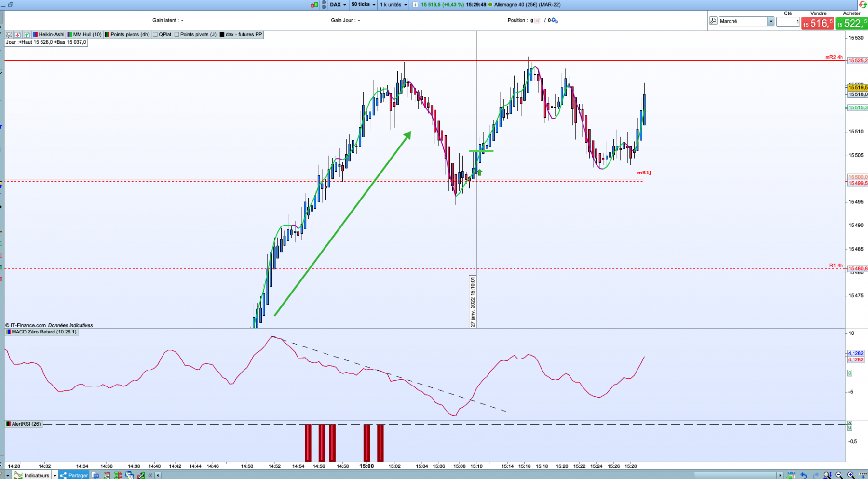Open the DAX instrument dropdown

pos(338,5)
